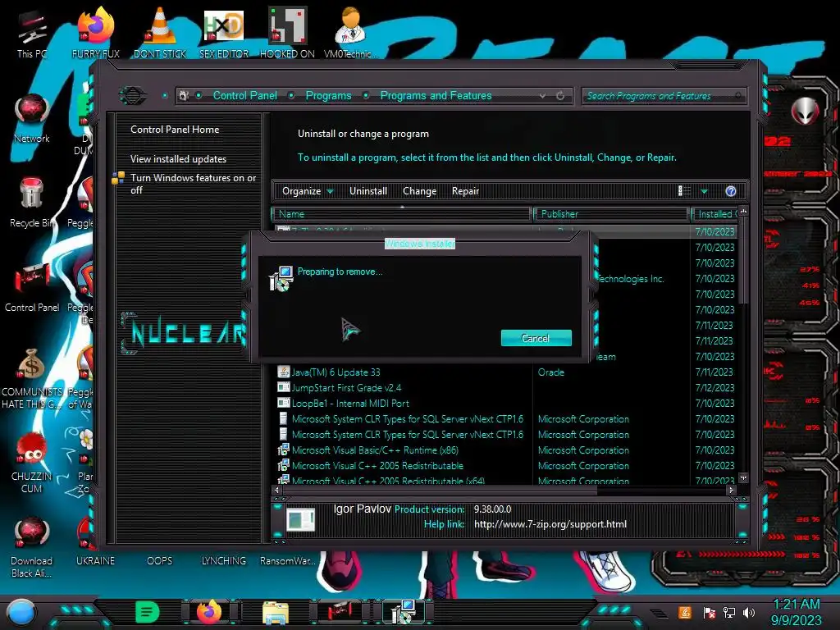Focus the Search Programs and Features box
The height and width of the screenshot is (630, 840).
pos(663,96)
